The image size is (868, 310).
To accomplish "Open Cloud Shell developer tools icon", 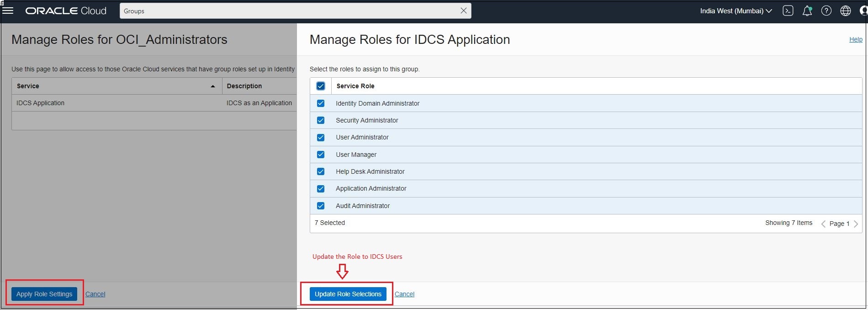I will point(788,11).
